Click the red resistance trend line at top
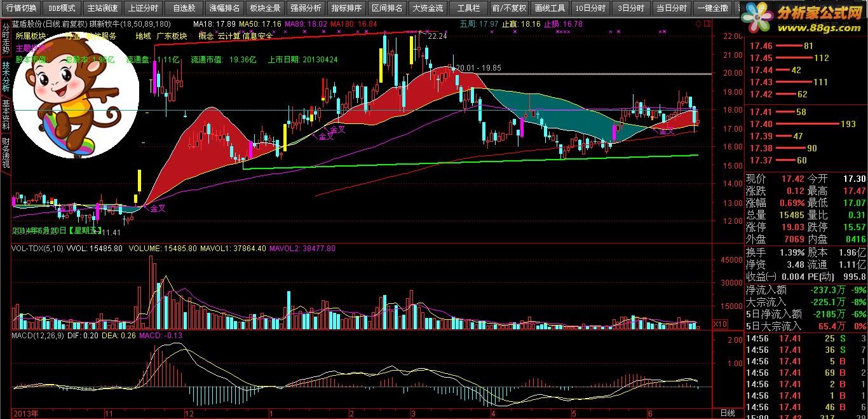The image size is (868, 419). click(x=286, y=38)
